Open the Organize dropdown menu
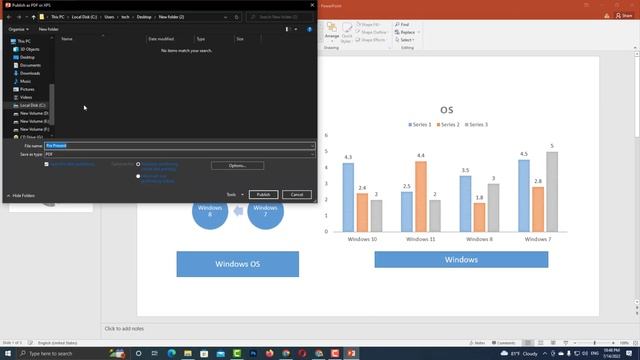This screenshot has height=360, width=640. pyautogui.click(x=19, y=29)
